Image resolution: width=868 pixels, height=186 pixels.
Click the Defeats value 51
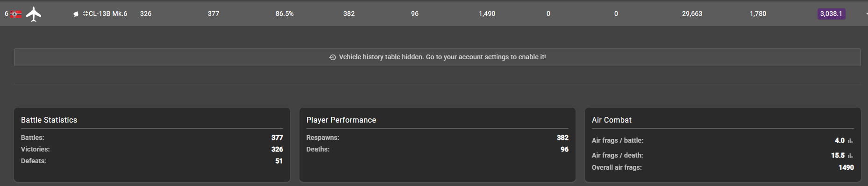pyautogui.click(x=279, y=161)
